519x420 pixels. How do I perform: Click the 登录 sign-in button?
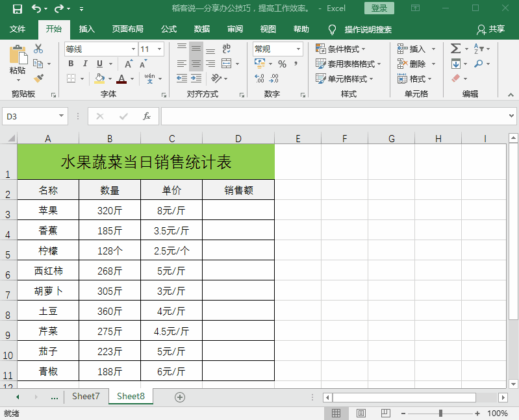[379, 8]
